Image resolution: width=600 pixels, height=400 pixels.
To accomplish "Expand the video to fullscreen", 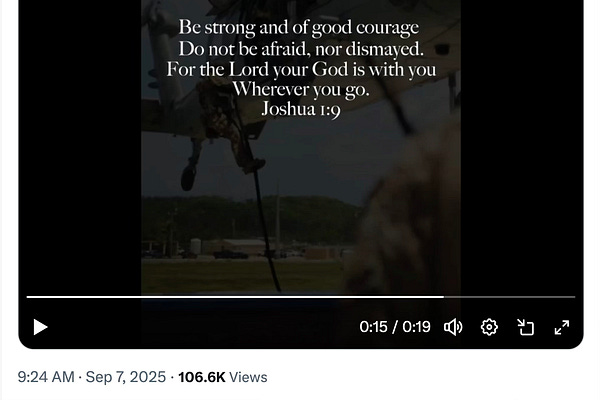I will pos(562,327).
